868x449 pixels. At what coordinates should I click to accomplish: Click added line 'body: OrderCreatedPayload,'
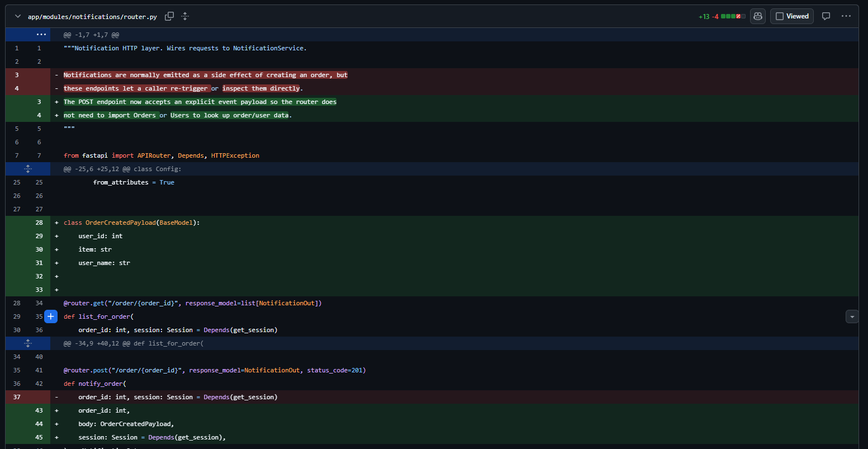tap(126, 424)
